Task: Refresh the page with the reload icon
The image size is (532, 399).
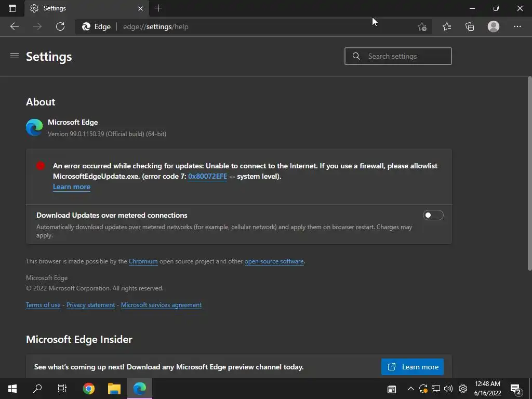Action: point(60,26)
